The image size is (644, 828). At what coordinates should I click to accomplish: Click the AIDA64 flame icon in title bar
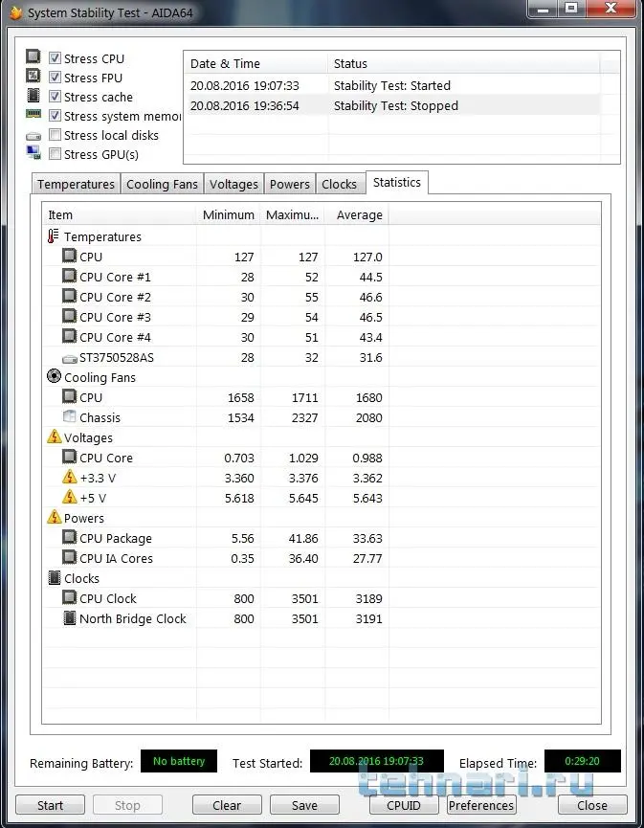click(x=16, y=12)
